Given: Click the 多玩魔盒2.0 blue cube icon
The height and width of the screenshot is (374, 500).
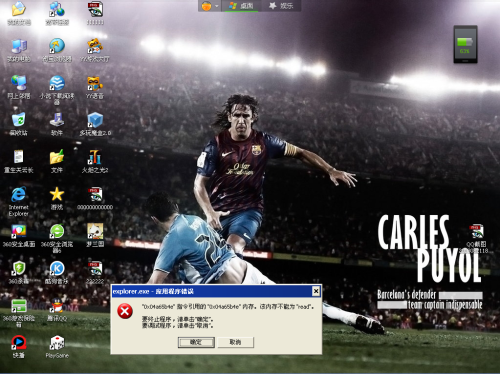Looking at the screenshot, I should 95,120.
